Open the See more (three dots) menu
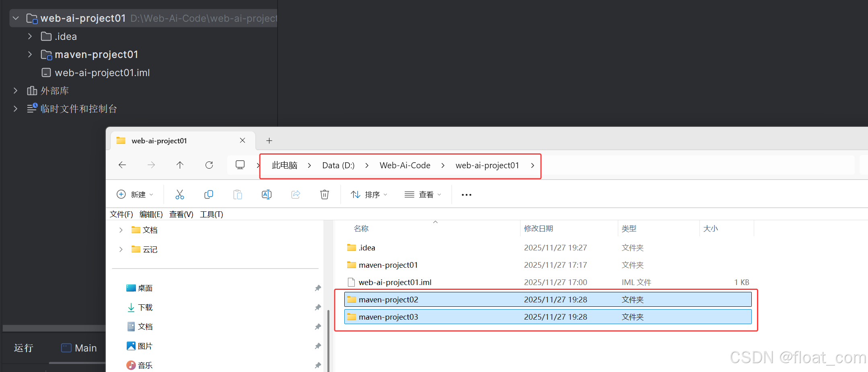 (x=467, y=195)
